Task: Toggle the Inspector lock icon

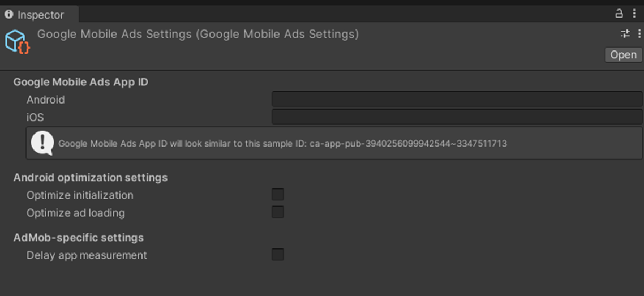Action: [x=619, y=14]
